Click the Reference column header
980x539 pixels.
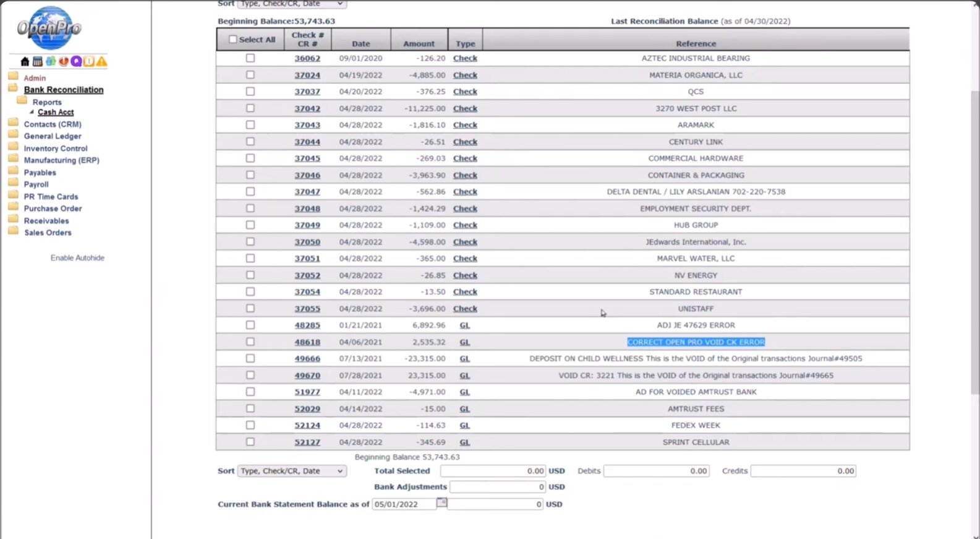pyautogui.click(x=696, y=44)
